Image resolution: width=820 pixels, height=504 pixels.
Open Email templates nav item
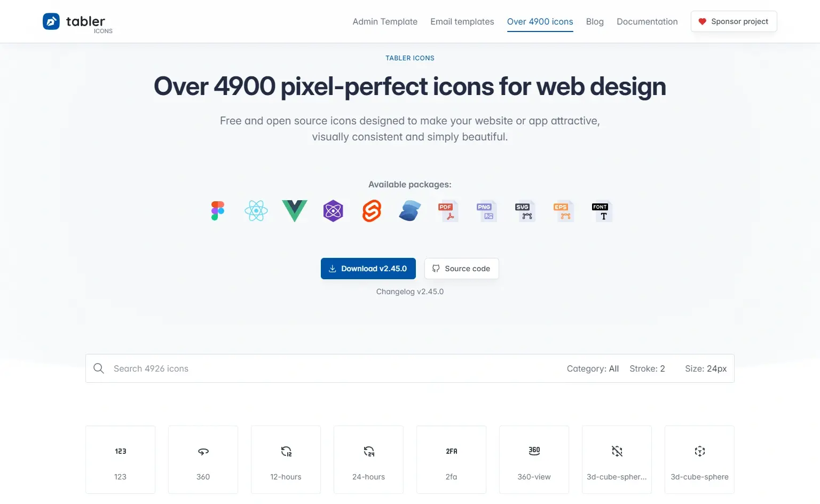[x=462, y=21]
